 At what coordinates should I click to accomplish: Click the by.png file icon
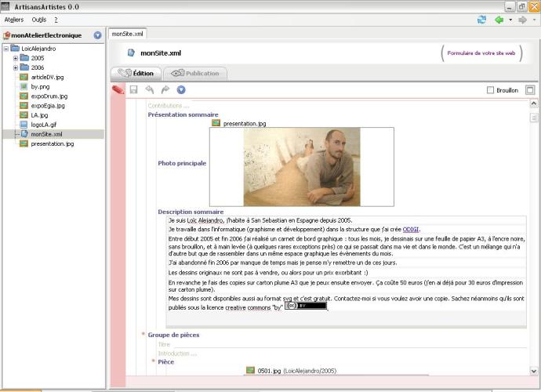click(24, 86)
